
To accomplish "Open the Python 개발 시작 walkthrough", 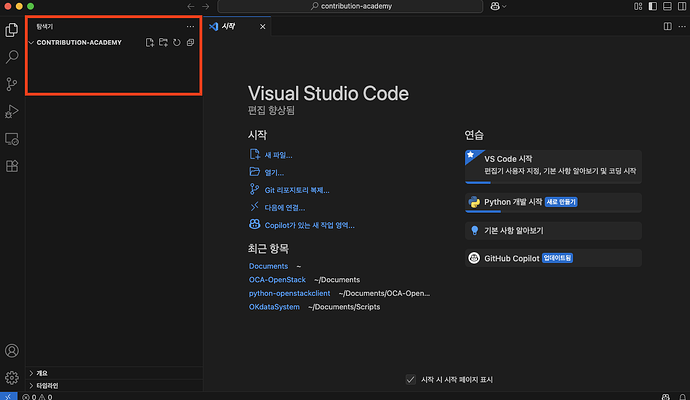I will [553, 202].
